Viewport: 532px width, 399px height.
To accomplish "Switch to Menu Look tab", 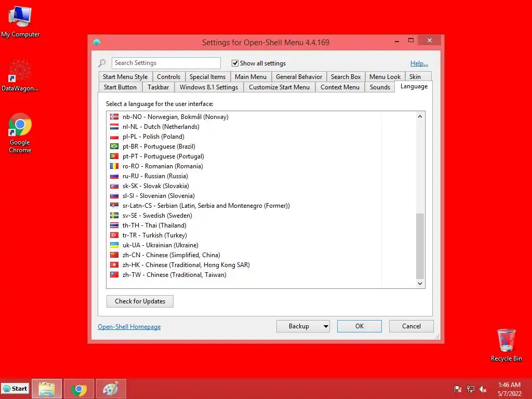I will click(385, 77).
